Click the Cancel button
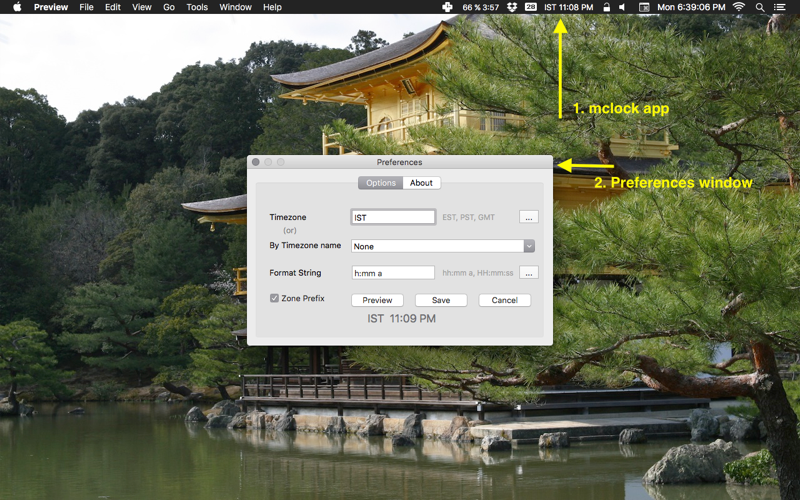Viewport: 800px width, 500px height. point(505,300)
